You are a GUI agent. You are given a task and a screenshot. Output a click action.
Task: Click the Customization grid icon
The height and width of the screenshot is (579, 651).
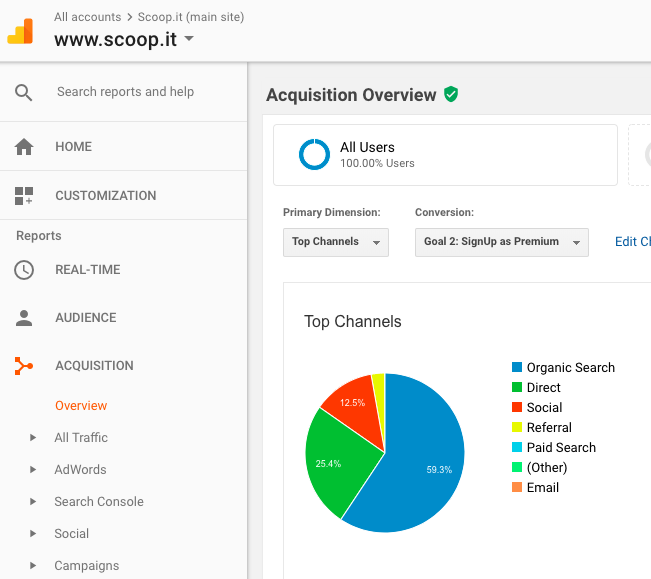[x=24, y=195]
